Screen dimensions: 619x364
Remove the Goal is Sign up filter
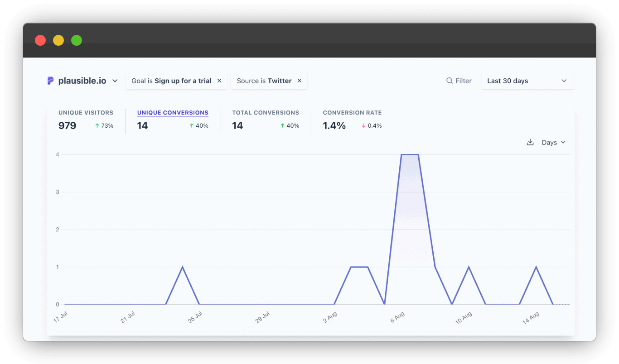pyautogui.click(x=219, y=81)
